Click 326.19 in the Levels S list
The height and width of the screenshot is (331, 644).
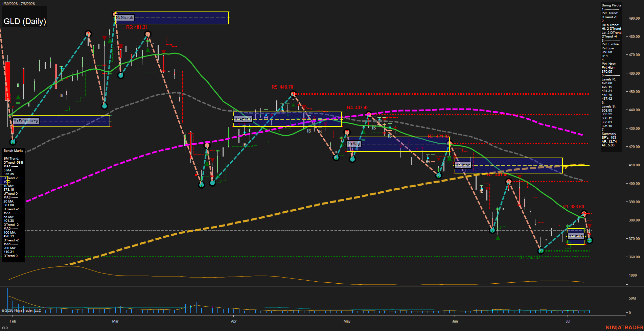[607, 126]
